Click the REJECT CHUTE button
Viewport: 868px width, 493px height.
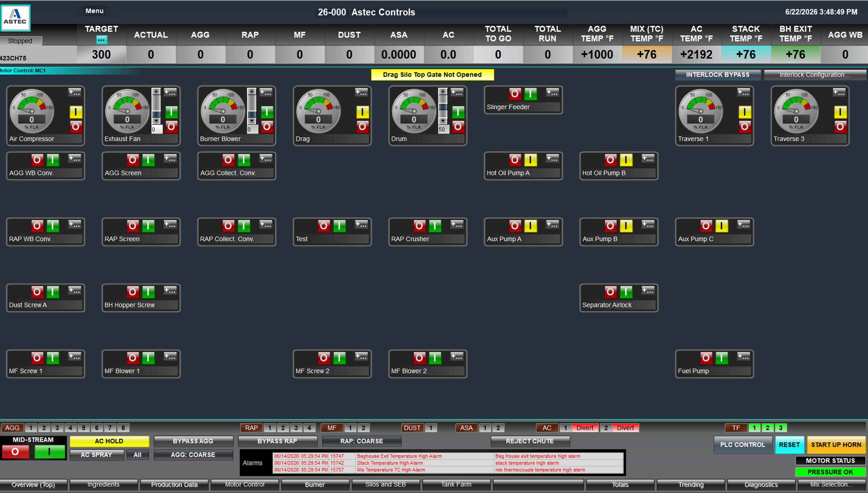click(x=530, y=441)
